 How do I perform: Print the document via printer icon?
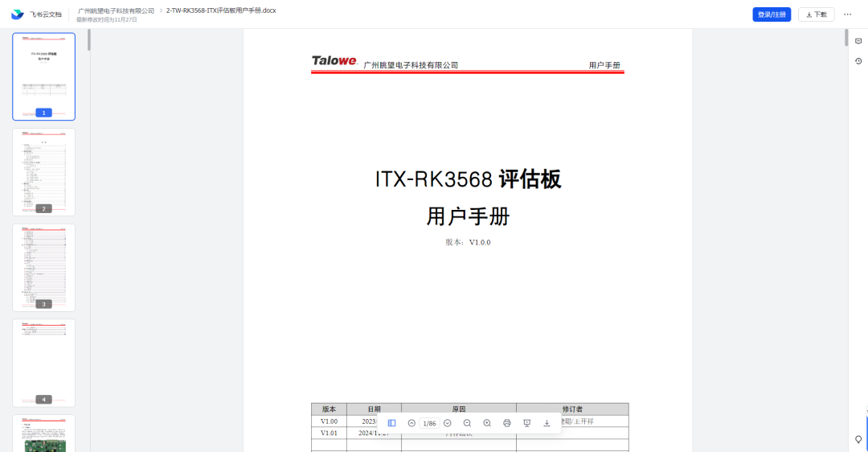[507, 423]
